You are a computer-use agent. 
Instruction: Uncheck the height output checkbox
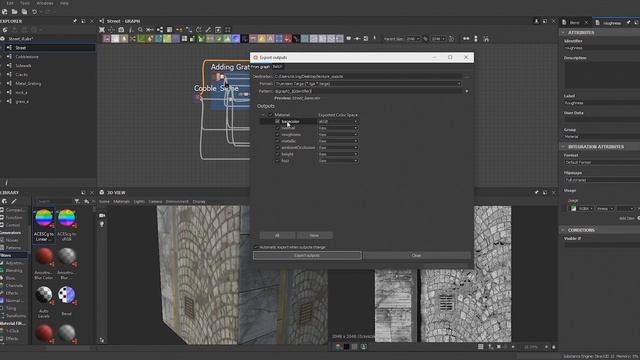pyautogui.click(x=278, y=154)
